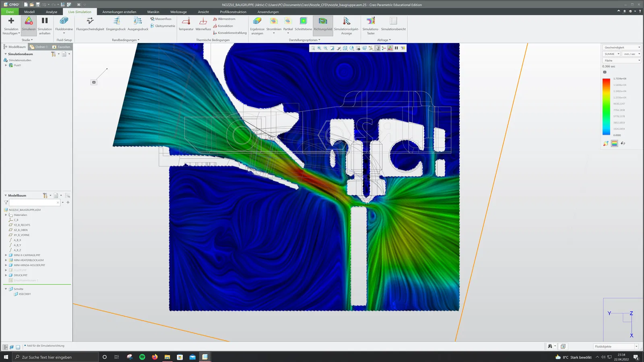Open the Favoriten navigator tab
Image resolution: width=644 pixels, height=362 pixels.
[61, 47]
